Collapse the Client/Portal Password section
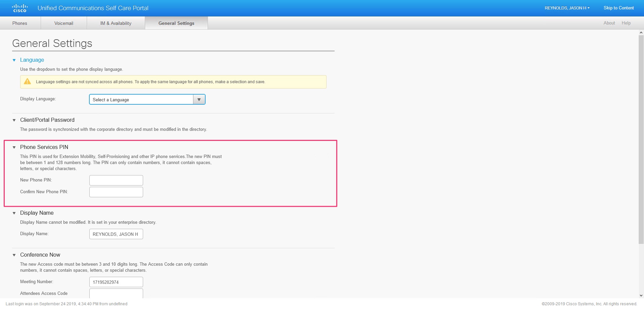644x314 pixels. click(14, 120)
